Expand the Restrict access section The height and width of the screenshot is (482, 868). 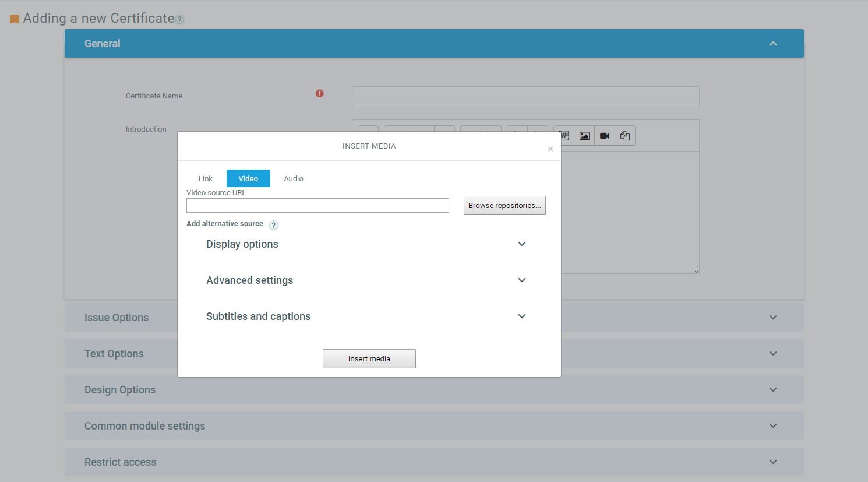[773, 462]
